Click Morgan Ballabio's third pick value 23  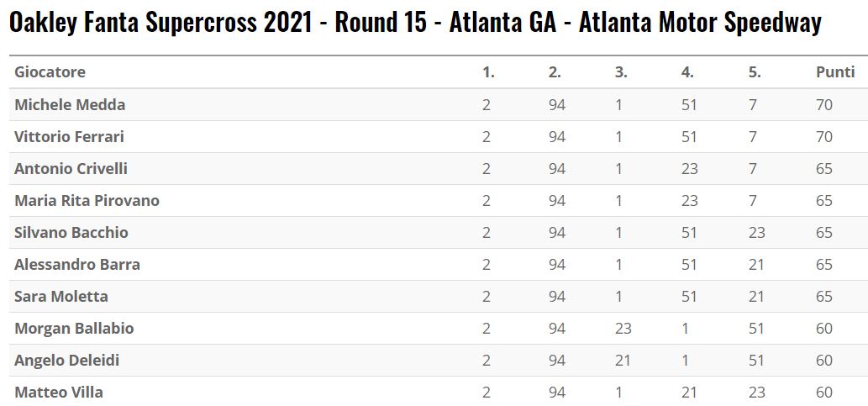tap(623, 328)
